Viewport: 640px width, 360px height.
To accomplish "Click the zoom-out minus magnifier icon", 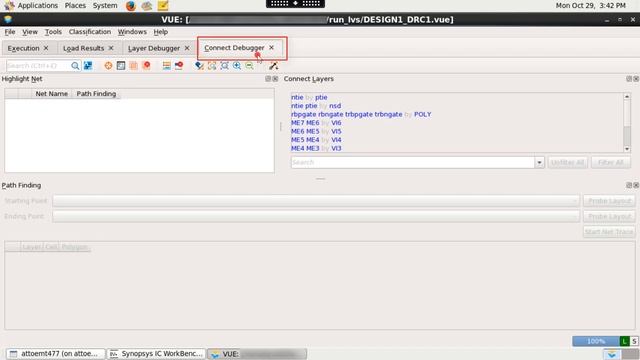I will point(249,66).
